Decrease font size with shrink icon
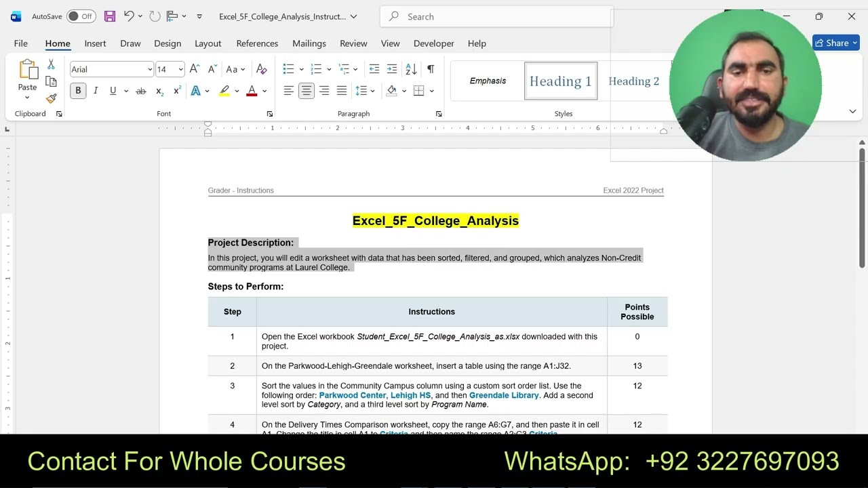Viewport: 868px width, 488px height. [x=212, y=69]
